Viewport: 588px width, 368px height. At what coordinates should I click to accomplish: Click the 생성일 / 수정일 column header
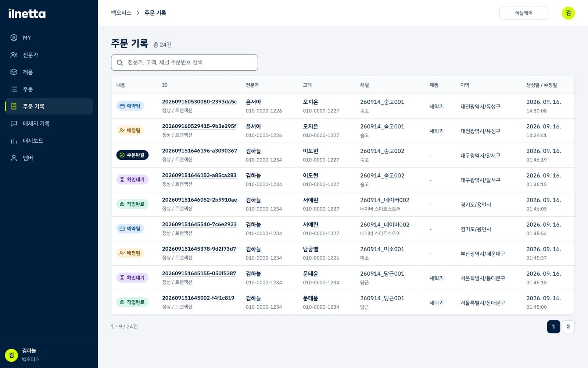coord(542,85)
